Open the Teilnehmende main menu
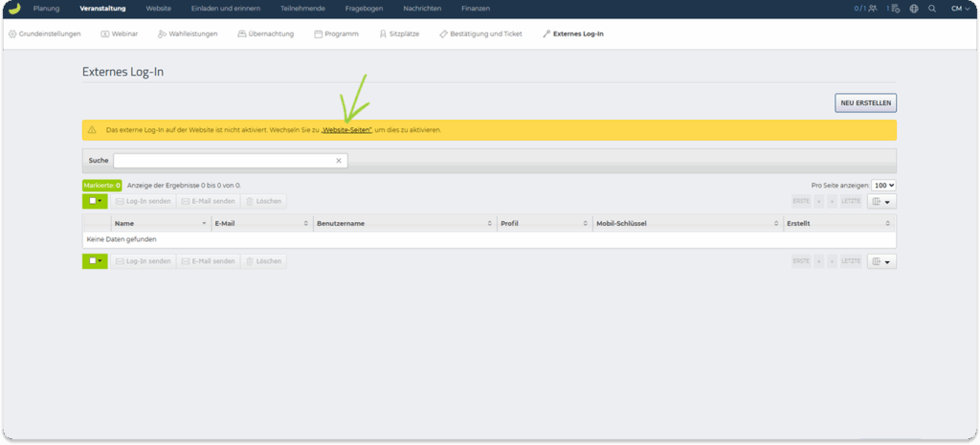 (302, 9)
